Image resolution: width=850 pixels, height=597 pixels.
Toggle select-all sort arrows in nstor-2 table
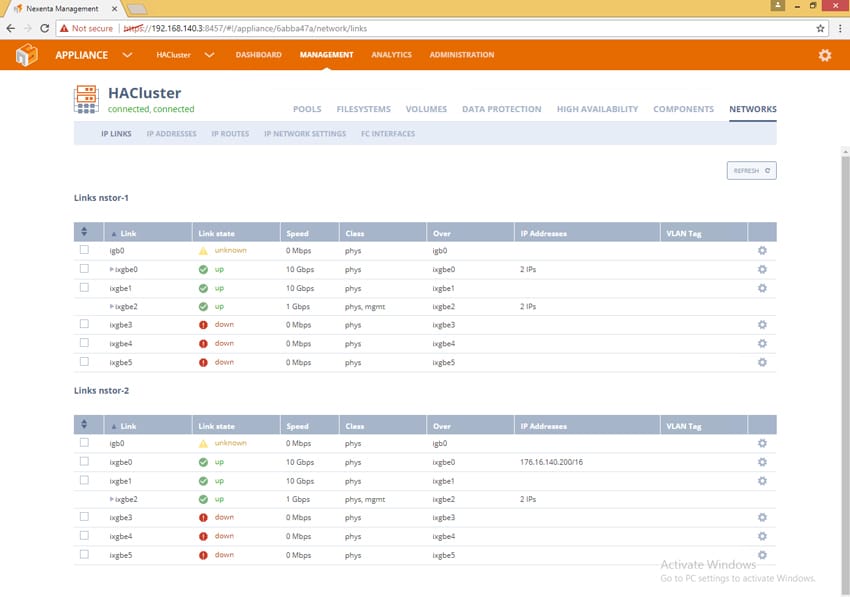[84, 424]
